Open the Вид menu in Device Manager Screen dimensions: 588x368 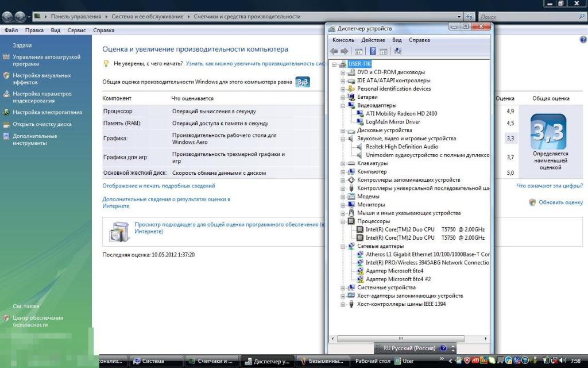(397, 40)
